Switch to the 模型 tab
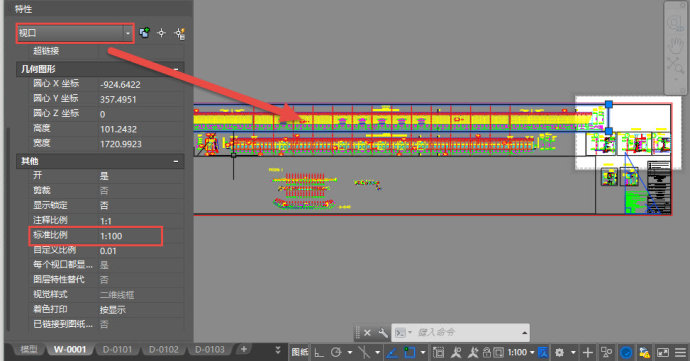Viewport: 690px width, 361px height. pyautogui.click(x=29, y=350)
